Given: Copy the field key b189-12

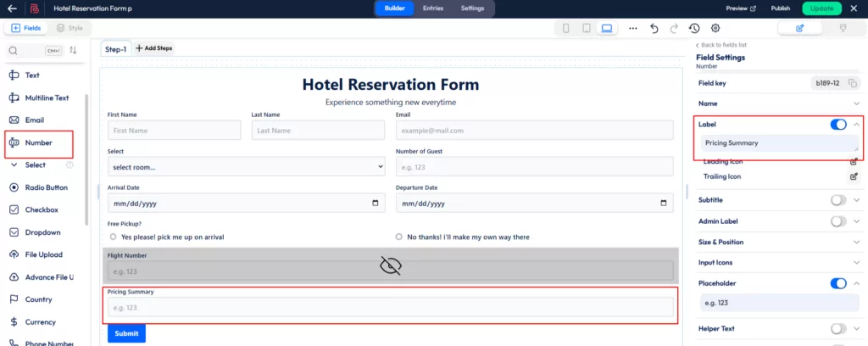Looking at the screenshot, I should (x=853, y=83).
